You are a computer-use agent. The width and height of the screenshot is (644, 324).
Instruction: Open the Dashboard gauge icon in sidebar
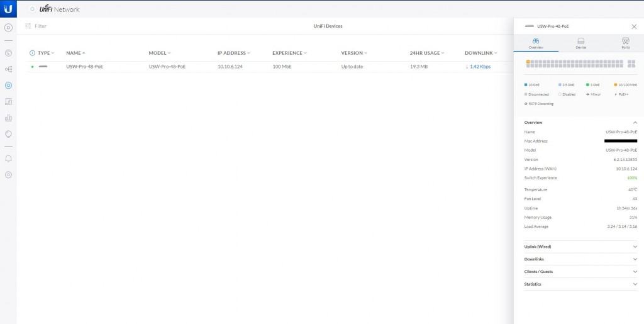point(8,53)
